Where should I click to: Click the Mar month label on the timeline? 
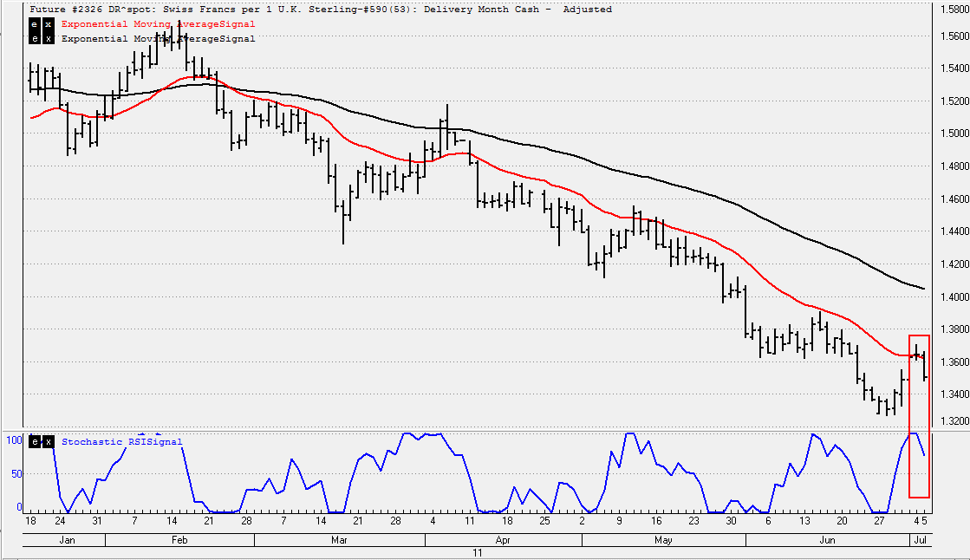point(339,540)
